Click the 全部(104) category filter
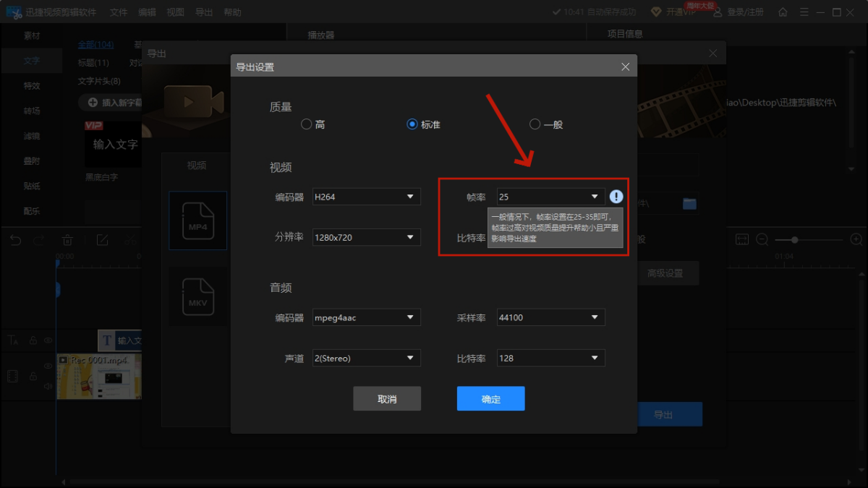 pyautogui.click(x=95, y=45)
